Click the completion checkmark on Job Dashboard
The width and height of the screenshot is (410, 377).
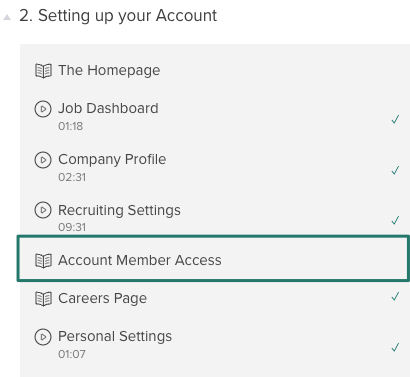pyautogui.click(x=395, y=119)
